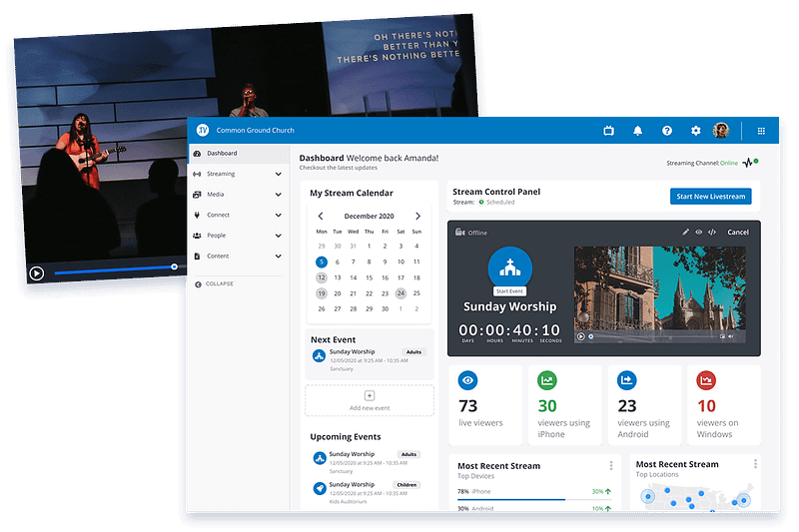Click the Common Ground Church title
Image resolution: width=799 pixels, height=532 pixels.
255,131
